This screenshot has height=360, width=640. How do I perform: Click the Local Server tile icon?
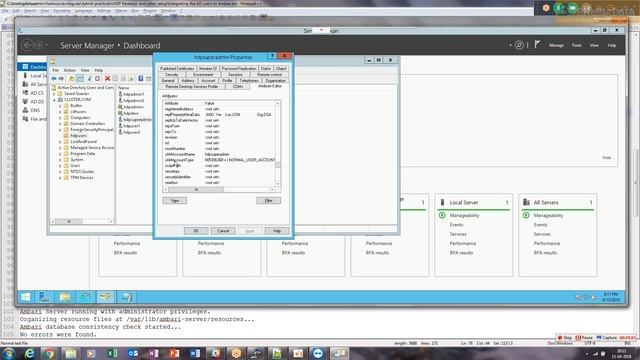[x=442, y=202]
